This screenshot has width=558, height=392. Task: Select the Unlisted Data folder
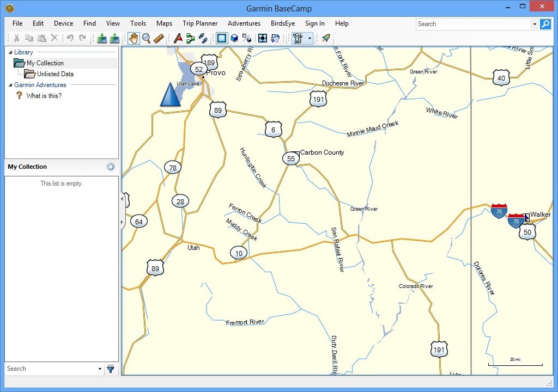point(55,74)
